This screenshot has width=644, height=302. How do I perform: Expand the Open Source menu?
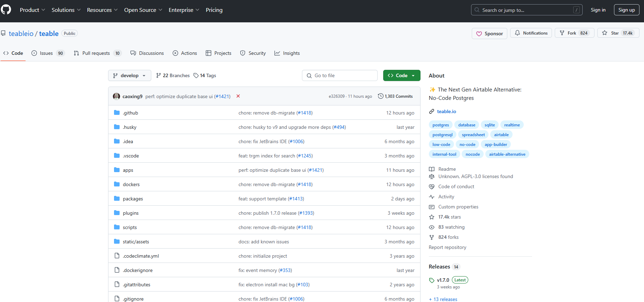pyautogui.click(x=143, y=10)
